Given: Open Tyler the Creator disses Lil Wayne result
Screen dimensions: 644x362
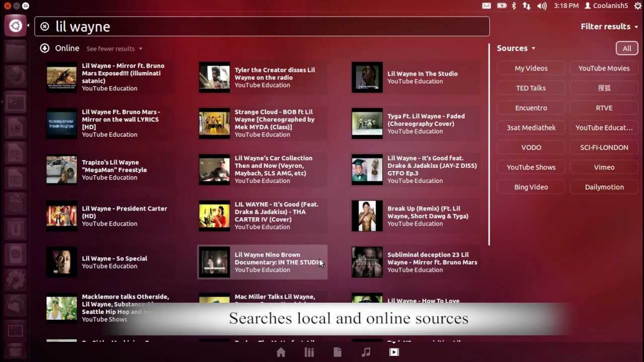Looking at the screenshot, I should click(x=262, y=77).
